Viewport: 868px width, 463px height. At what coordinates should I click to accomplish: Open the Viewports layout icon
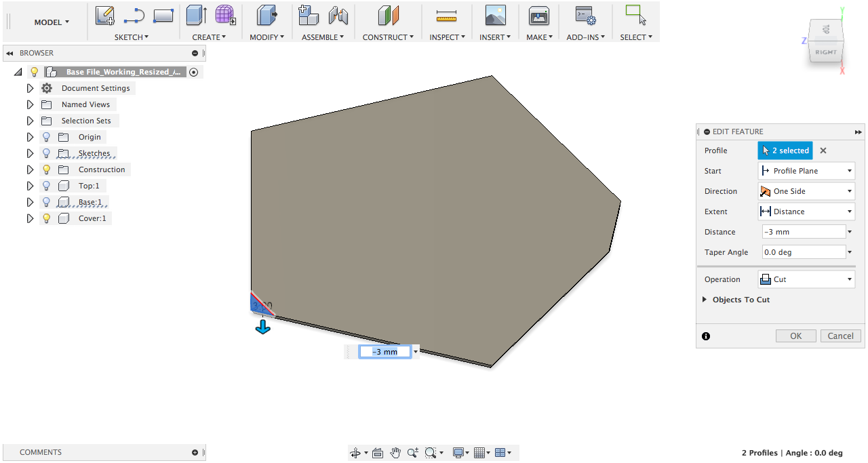tap(500, 453)
